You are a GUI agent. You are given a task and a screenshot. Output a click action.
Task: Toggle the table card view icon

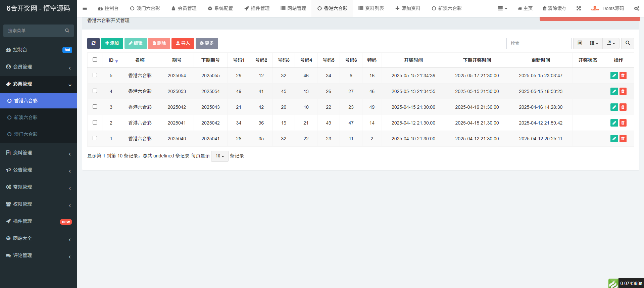point(580,43)
